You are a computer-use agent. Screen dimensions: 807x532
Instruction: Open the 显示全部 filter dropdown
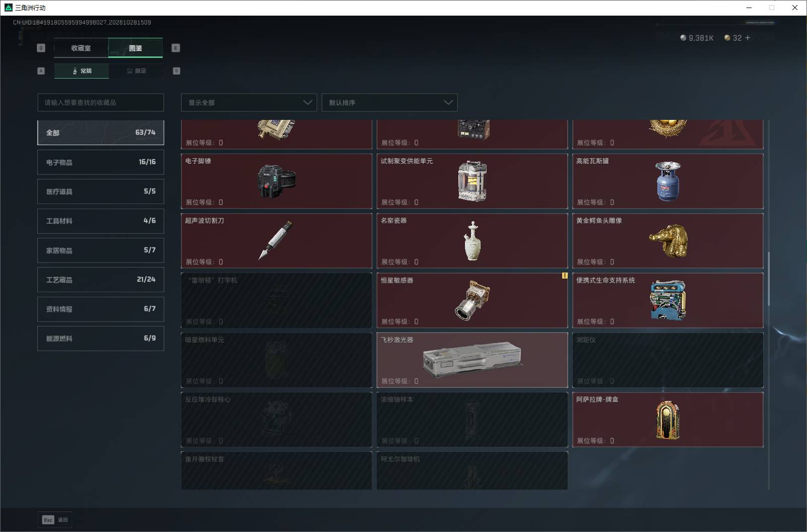tap(249, 102)
